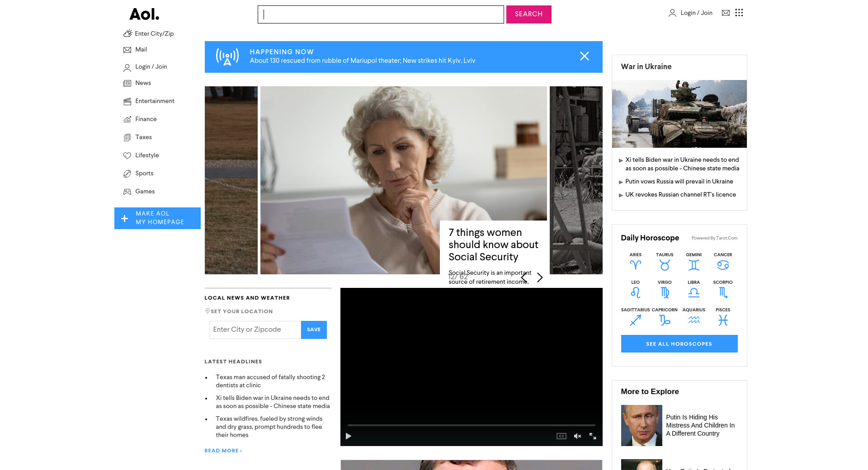The width and height of the screenshot is (868, 470).
Task: Open the mail envelope icon in header
Action: 726,13
